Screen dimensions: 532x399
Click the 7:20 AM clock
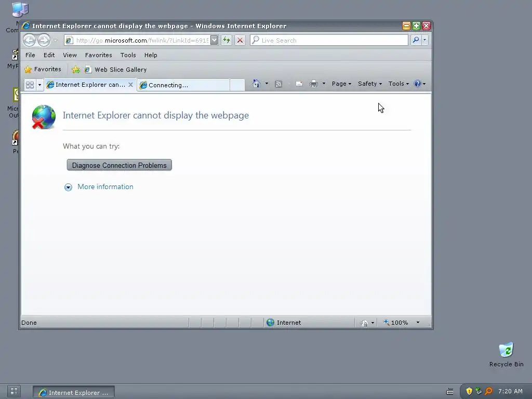click(x=510, y=391)
